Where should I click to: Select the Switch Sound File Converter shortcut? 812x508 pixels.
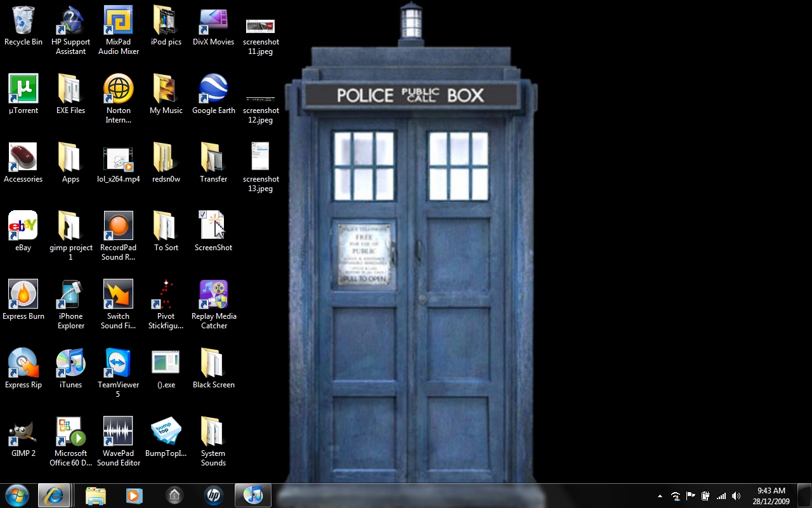[118, 295]
